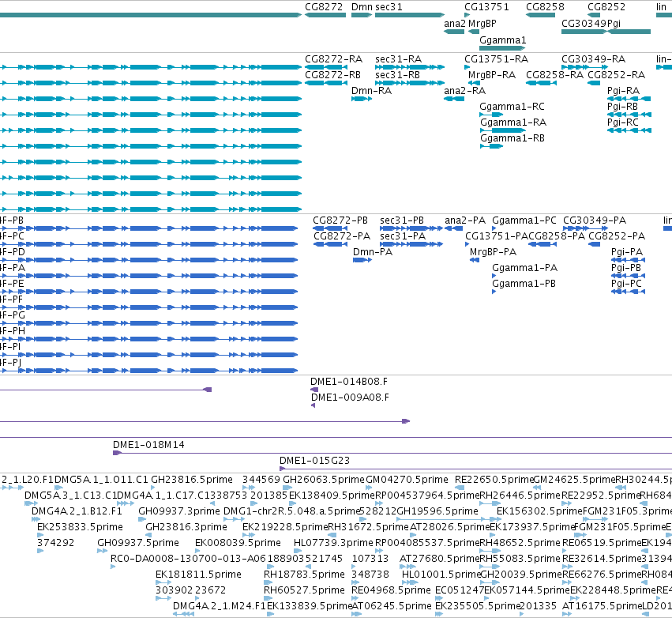Select the Ggamma1-RC transcript label
Viewport: 672px width, 618px height.
point(512,107)
